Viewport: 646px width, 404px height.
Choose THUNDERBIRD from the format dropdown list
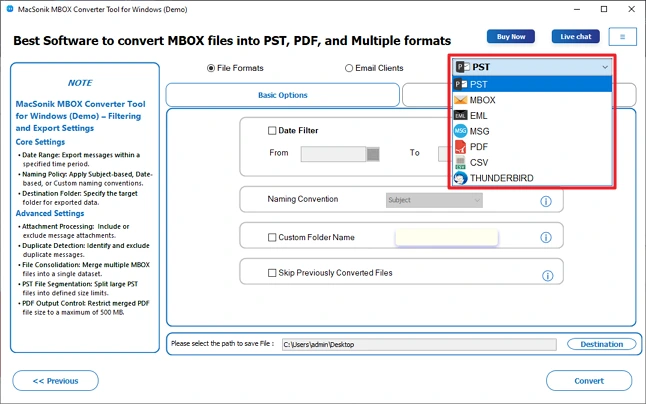(x=532, y=178)
